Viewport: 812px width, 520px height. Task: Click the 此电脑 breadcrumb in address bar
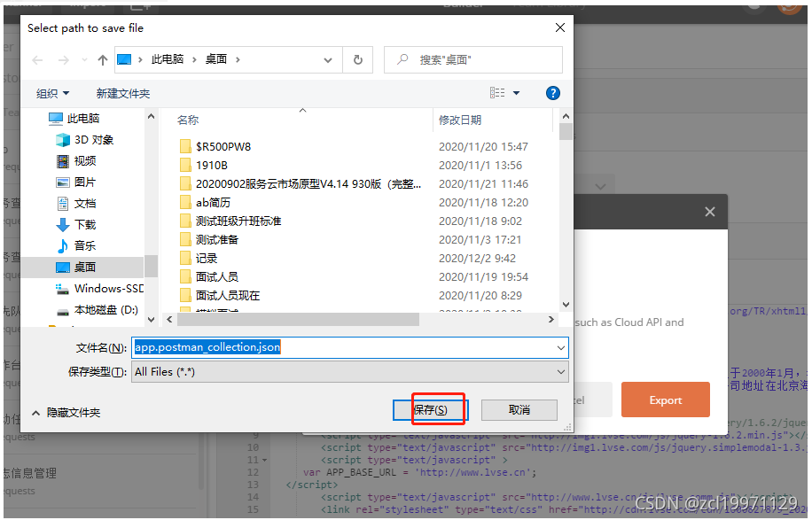pyautogui.click(x=168, y=59)
